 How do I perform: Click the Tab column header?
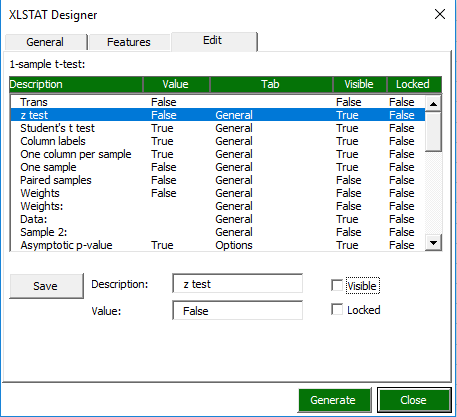pos(271,84)
